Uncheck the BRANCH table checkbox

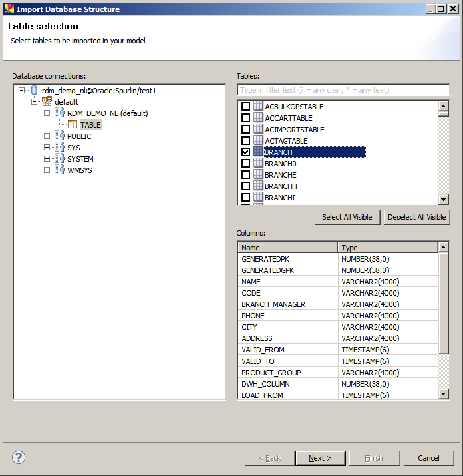pos(245,152)
